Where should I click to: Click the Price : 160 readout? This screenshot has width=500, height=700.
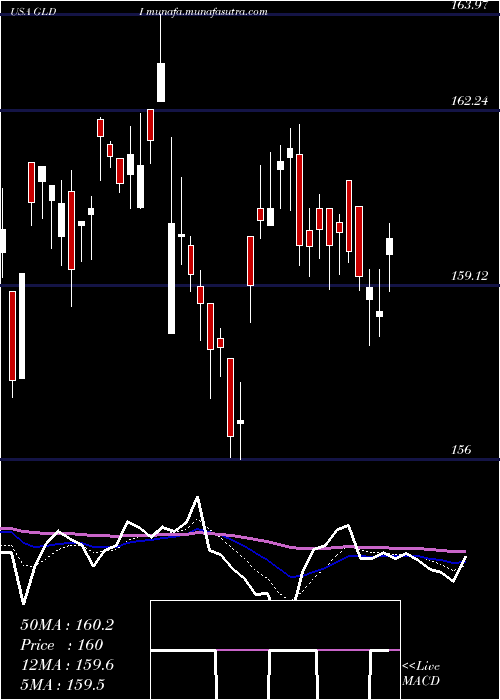(x=62, y=645)
